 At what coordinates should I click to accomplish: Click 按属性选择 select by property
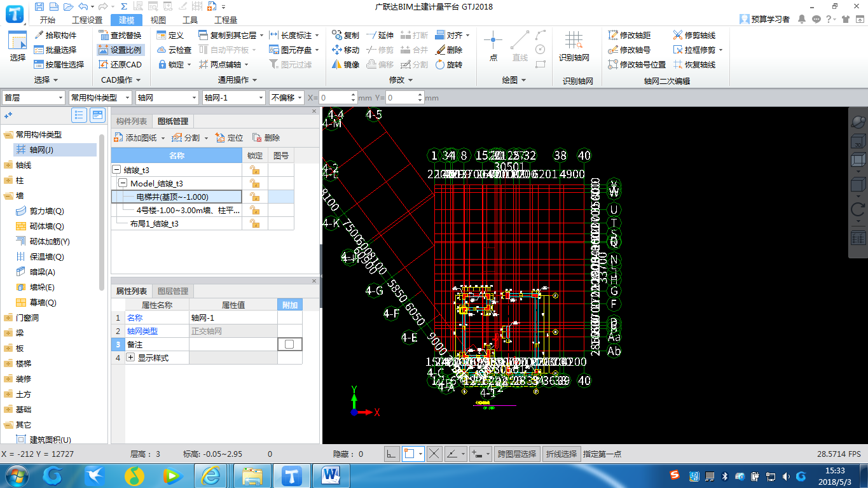click(x=59, y=64)
